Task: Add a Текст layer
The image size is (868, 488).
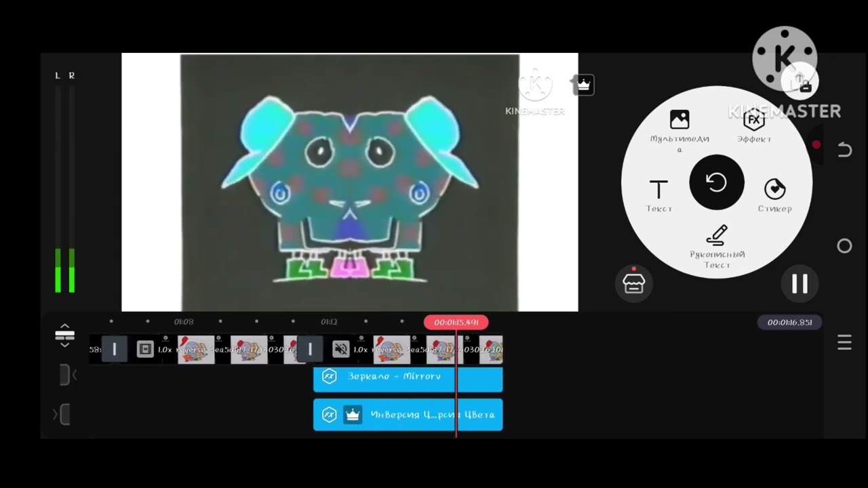Action: (x=658, y=196)
